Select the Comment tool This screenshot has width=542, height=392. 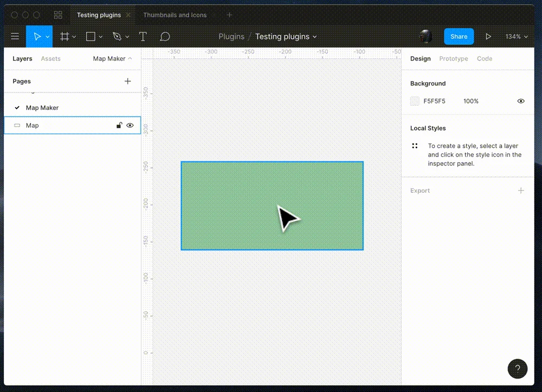(x=164, y=36)
